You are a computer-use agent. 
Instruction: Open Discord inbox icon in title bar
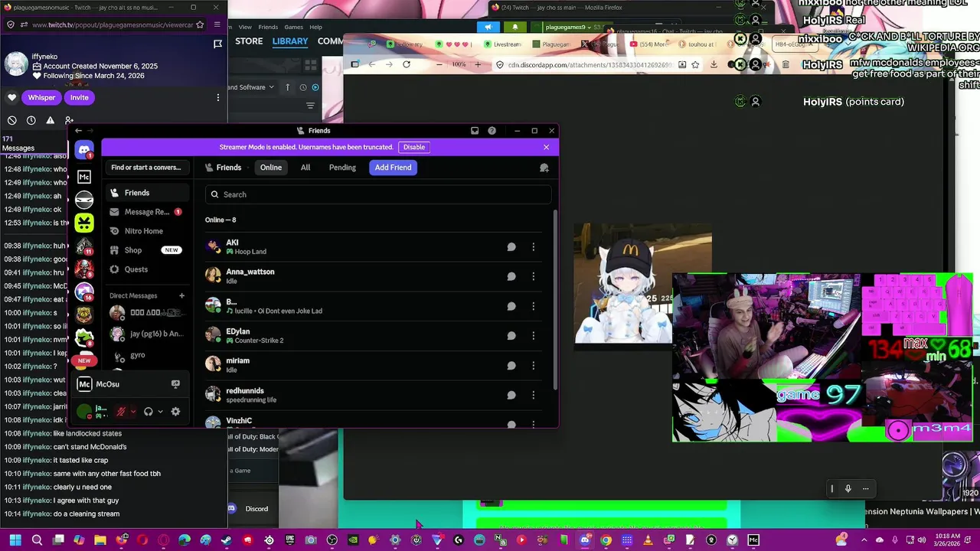pyautogui.click(x=475, y=131)
